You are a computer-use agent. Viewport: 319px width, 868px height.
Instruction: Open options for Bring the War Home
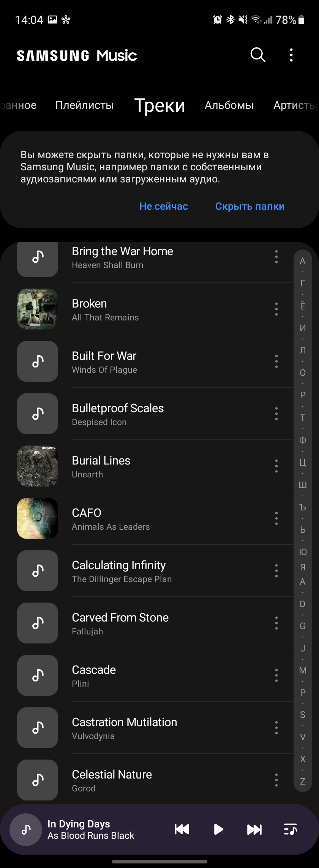276,257
